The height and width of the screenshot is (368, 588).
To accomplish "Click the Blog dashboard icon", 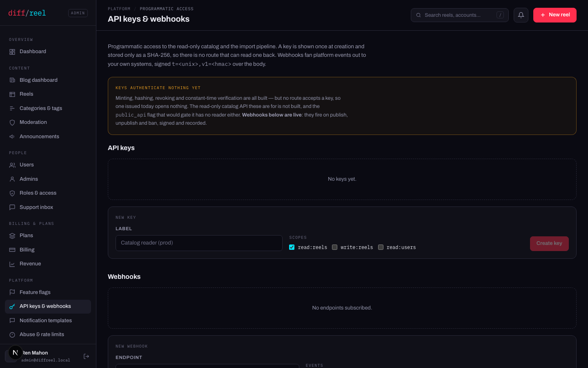I will point(12,80).
